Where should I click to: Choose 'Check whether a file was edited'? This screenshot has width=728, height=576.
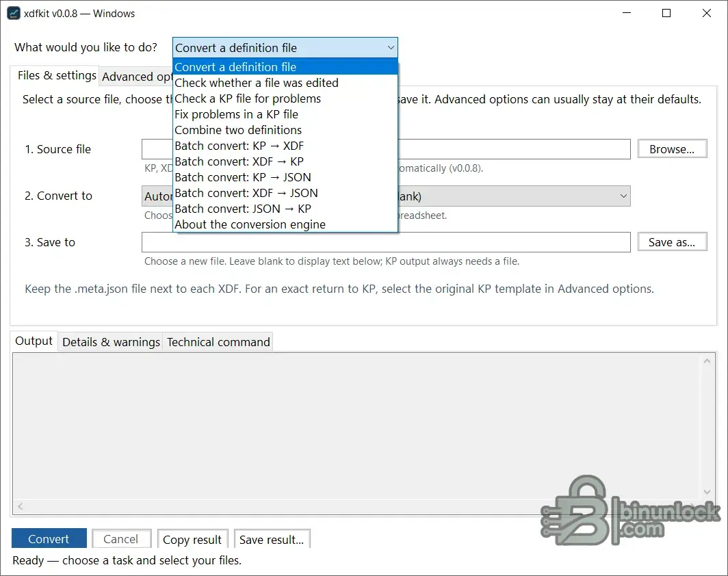(x=285, y=83)
